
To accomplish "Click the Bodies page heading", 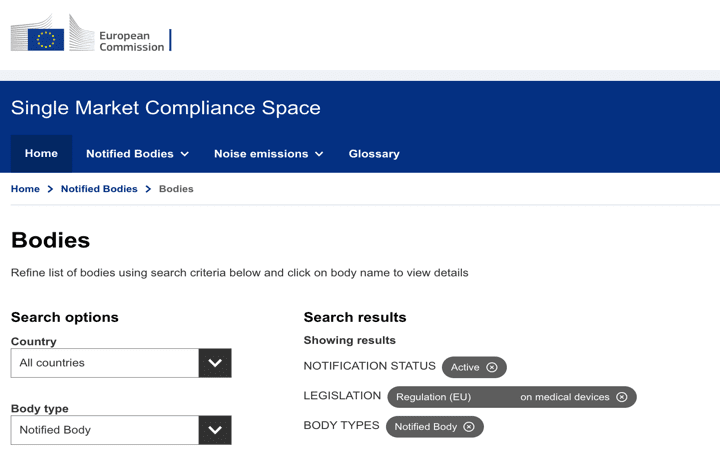I will pyautogui.click(x=51, y=240).
